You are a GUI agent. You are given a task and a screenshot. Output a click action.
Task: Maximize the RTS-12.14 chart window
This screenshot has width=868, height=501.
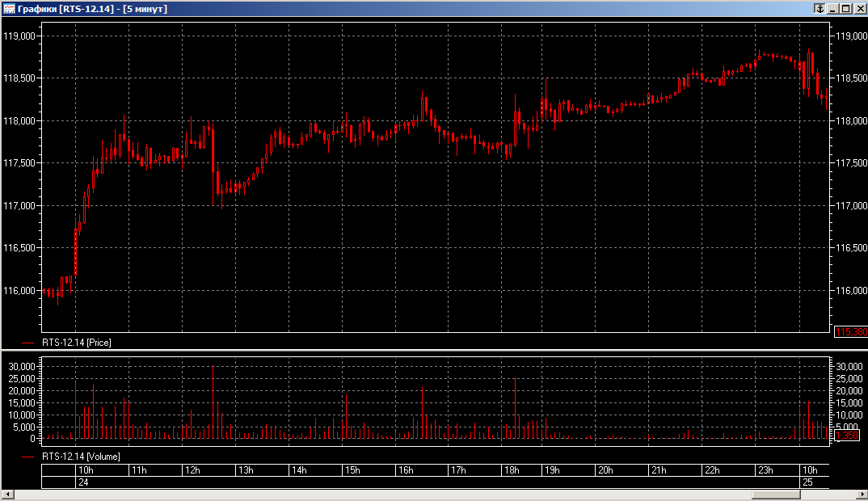pos(845,8)
